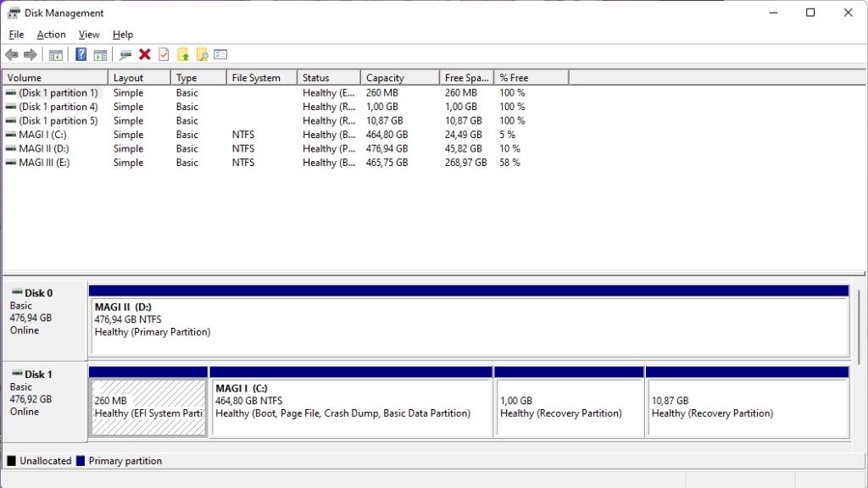Click the yellow page with green arrow icon
The width and height of the screenshot is (868, 488).
[183, 54]
